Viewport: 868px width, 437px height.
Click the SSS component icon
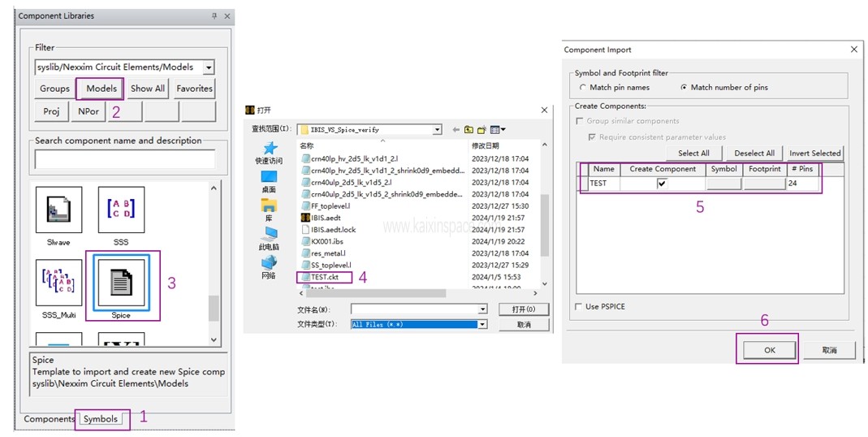[x=121, y=210]
